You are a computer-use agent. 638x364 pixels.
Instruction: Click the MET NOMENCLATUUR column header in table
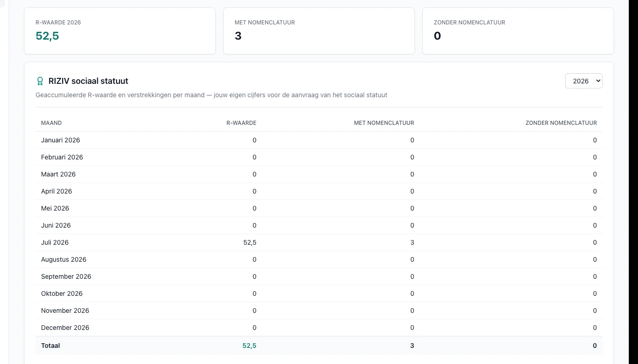click(384, 123)
